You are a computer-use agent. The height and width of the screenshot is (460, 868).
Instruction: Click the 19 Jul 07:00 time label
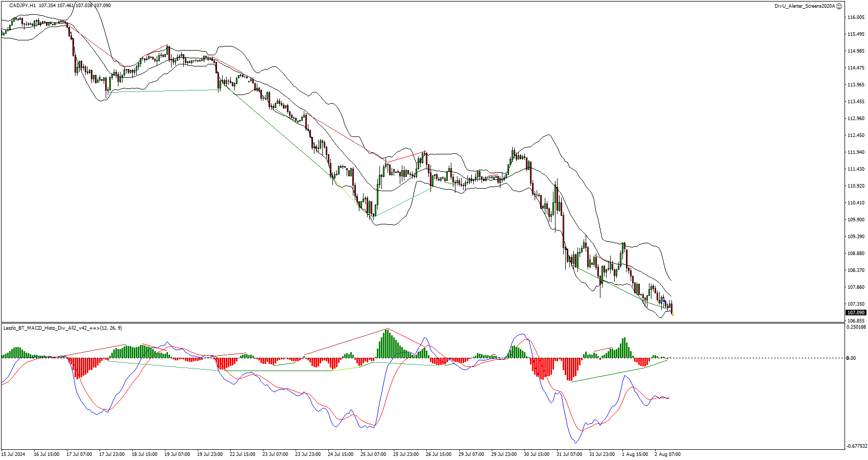tap(177, 454)
